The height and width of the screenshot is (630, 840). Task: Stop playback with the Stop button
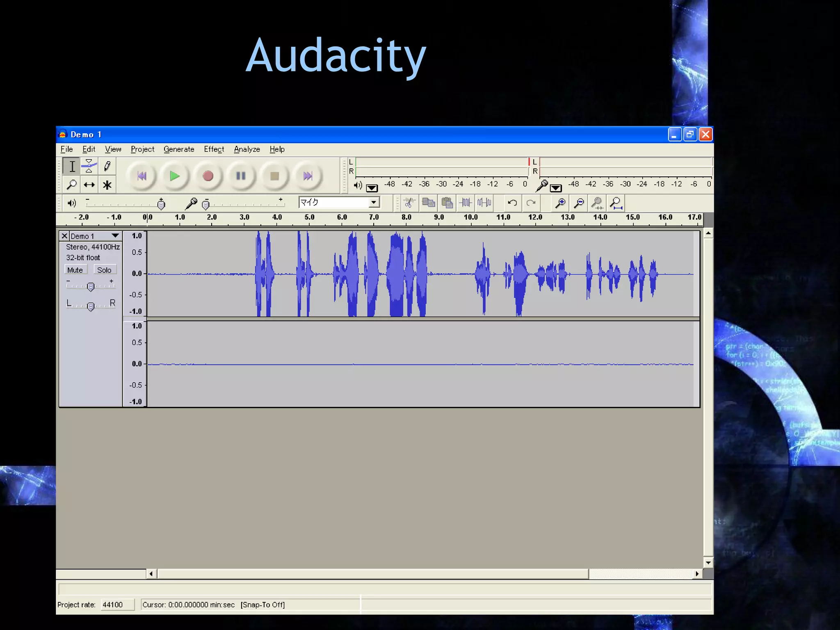274,176
